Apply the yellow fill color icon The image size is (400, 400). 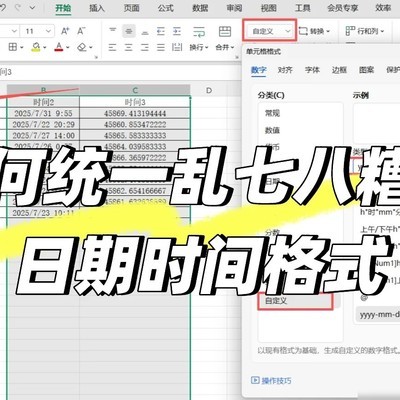point(36,47)
